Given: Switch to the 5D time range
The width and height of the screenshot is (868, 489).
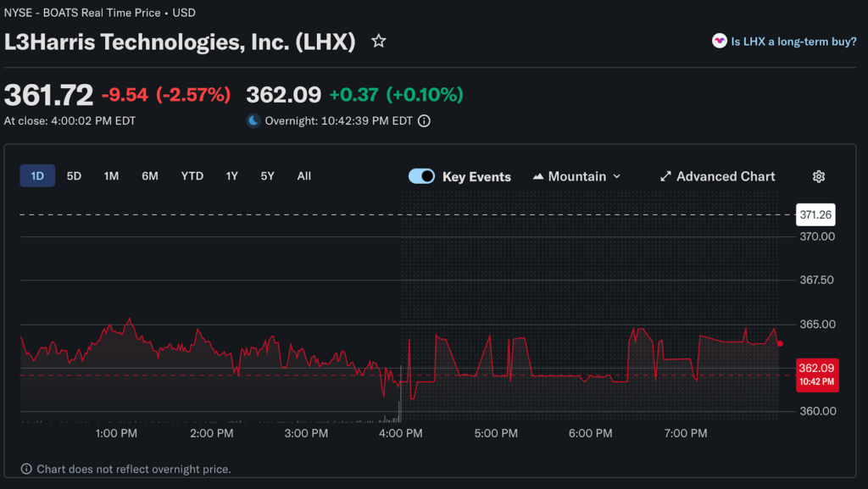Looking at the screenshot, I should (x=74, y=176).
